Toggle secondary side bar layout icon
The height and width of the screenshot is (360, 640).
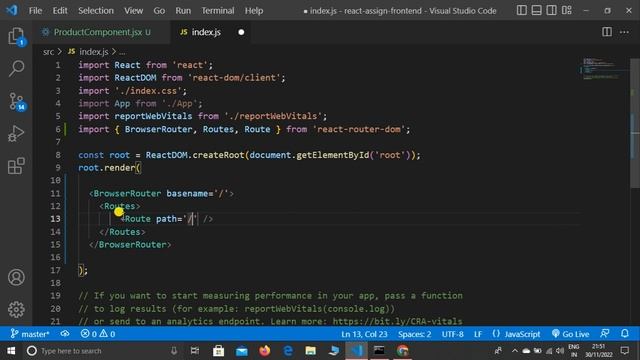click(551, 10)
